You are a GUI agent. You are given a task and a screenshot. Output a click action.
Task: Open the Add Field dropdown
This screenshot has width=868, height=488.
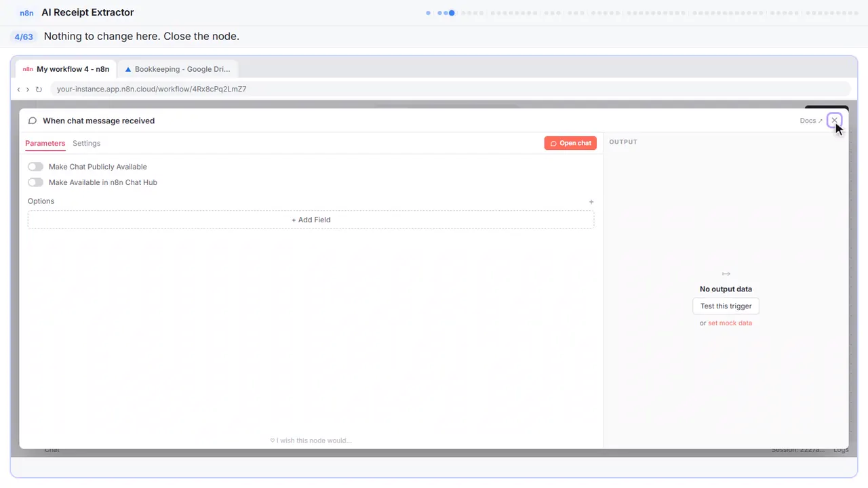coord(311,220)
